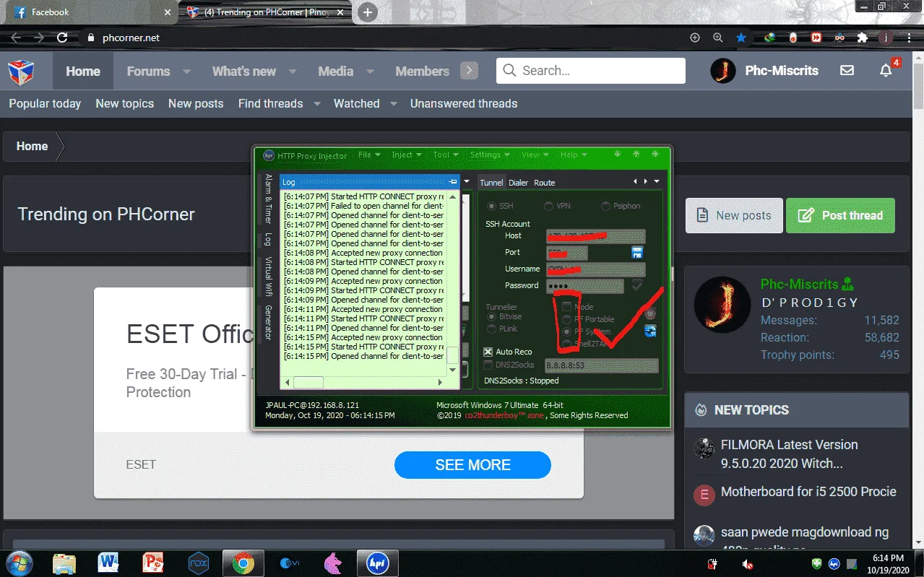Open the inbox envelope icon on PHCorner

[x=847, y=71]
